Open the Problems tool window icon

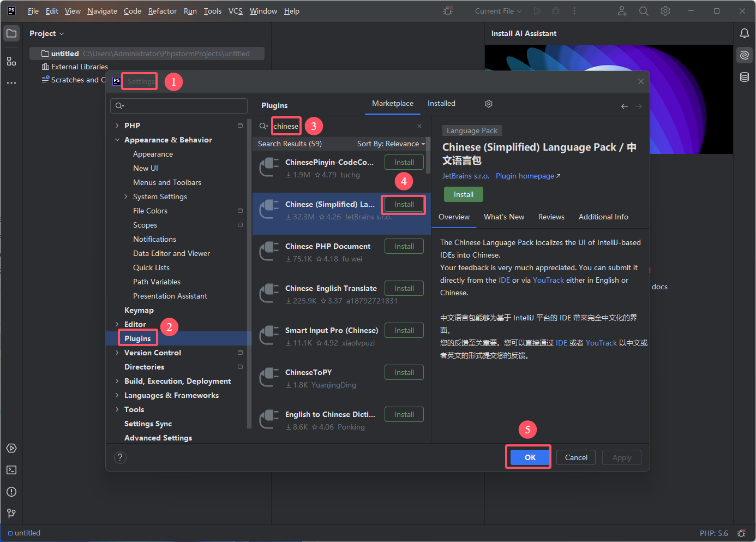tap(11, 492)
